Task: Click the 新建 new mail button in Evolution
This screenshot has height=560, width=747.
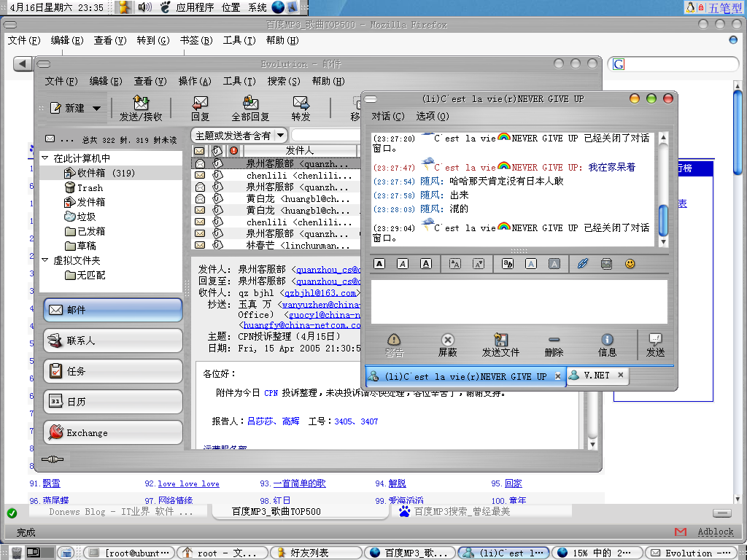Action: pyautogui.click(x=69, y=108)
